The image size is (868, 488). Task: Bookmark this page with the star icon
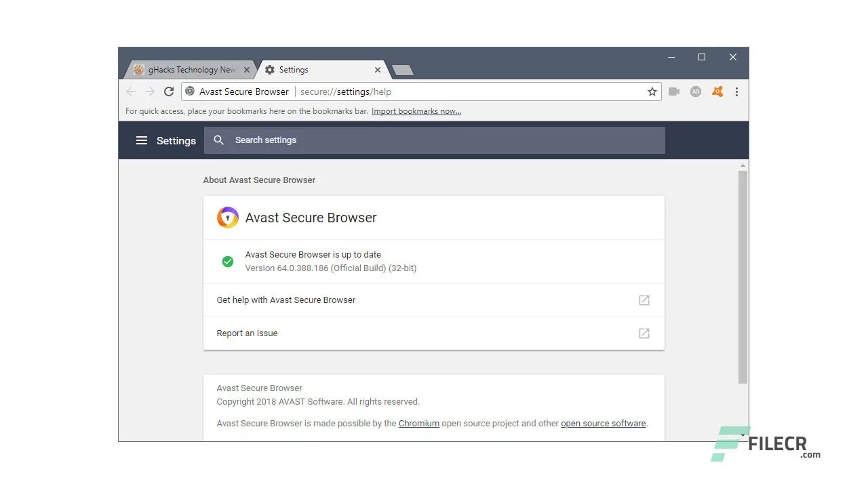(x=652, y=91)
